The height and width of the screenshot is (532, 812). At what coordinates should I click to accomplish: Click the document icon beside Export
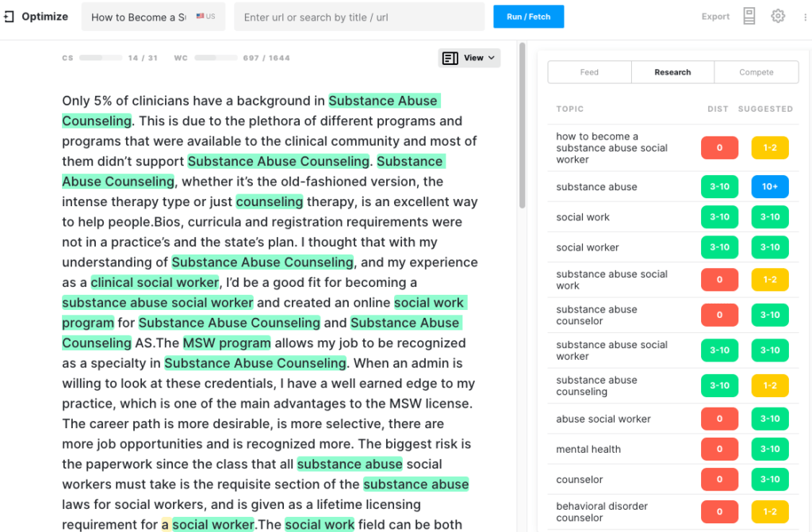(749, 17)
